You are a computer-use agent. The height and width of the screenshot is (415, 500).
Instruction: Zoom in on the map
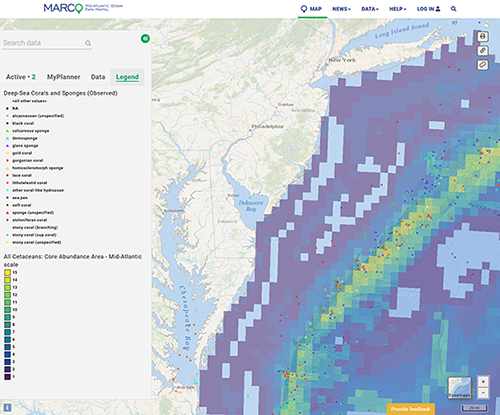point(483,381)
